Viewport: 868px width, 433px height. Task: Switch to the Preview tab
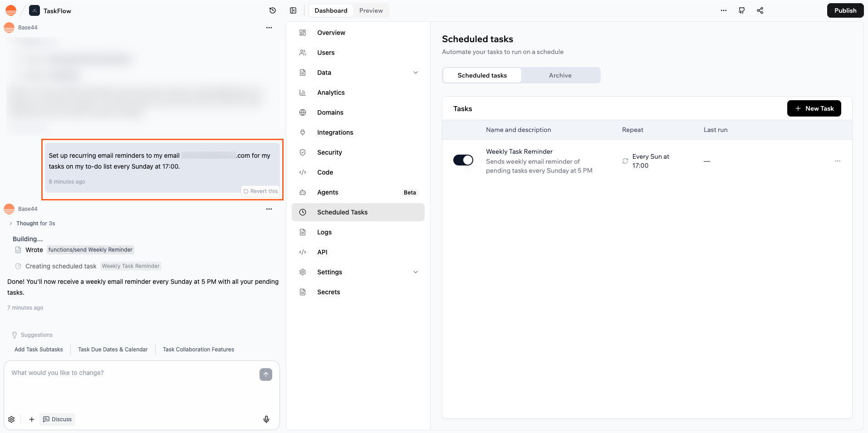371,10
